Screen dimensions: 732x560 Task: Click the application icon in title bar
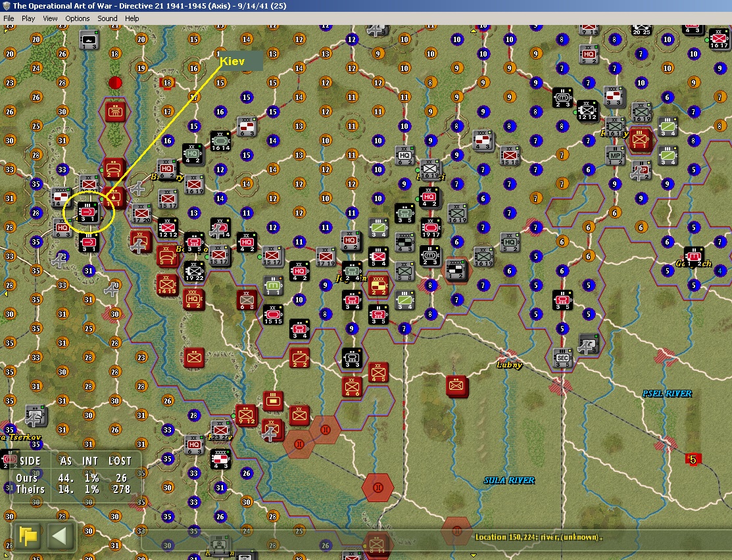tap(6, 6)
